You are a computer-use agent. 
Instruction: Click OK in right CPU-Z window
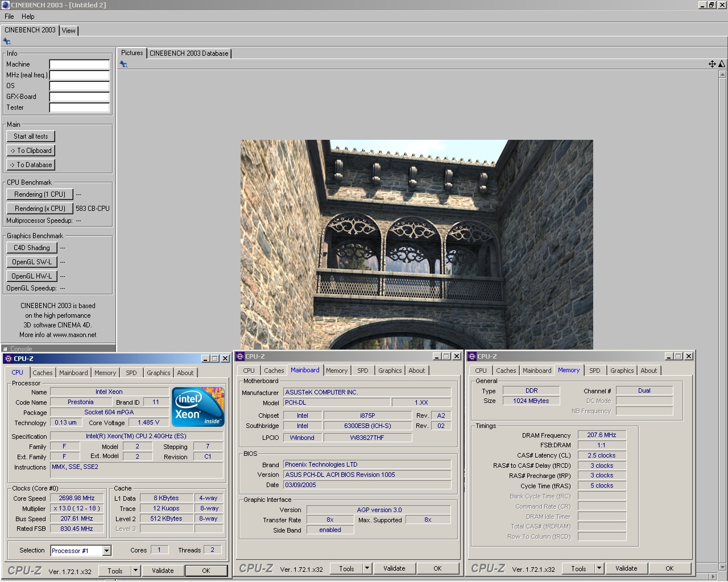point(669,568)
